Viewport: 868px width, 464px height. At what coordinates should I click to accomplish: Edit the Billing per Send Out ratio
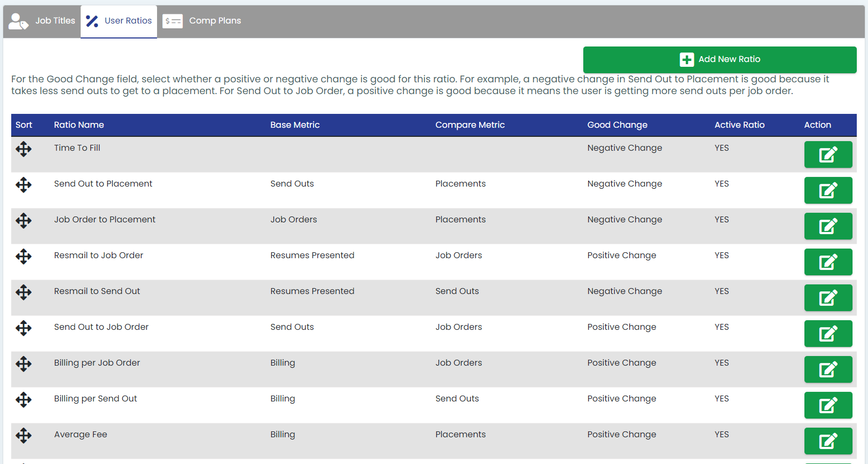coord(828,405)
